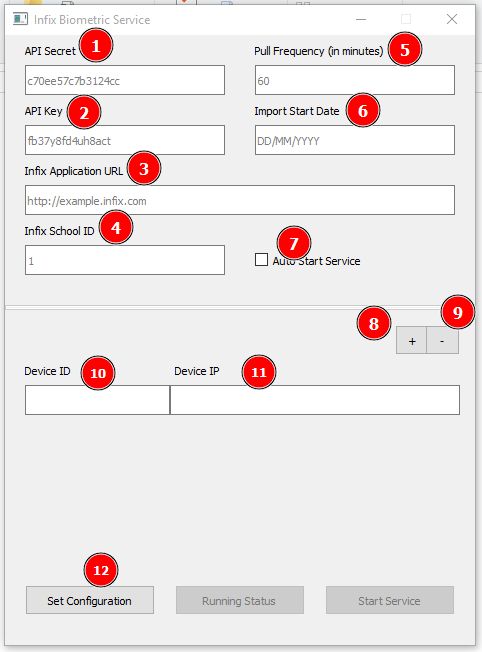Click the maximize window button

[x=406, y=19]
